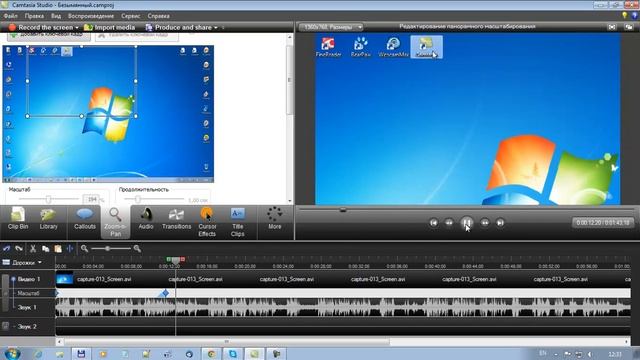Click the rewind playback button
Viewport: 640px width, 360px height.
(x=449, y=223)
